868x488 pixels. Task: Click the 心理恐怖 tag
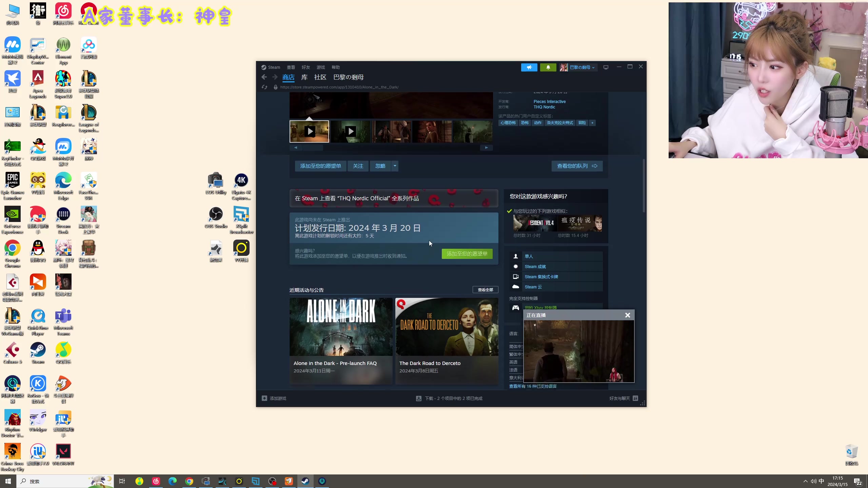(x=508, y=123)
